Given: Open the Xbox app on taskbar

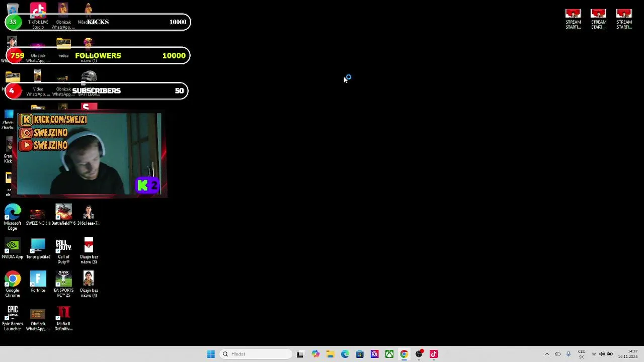Looking at the screenshot, I should pyautogui.click(x=389, y=354).
